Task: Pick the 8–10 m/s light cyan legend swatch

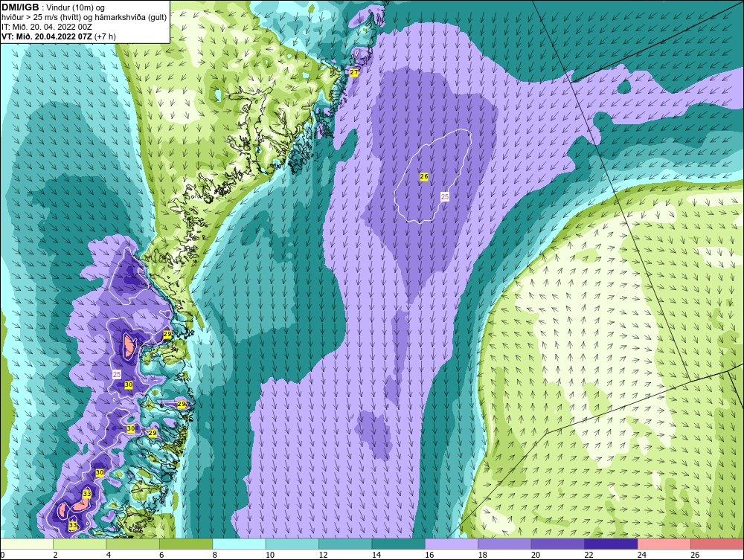Action: [x=239, y=544]
